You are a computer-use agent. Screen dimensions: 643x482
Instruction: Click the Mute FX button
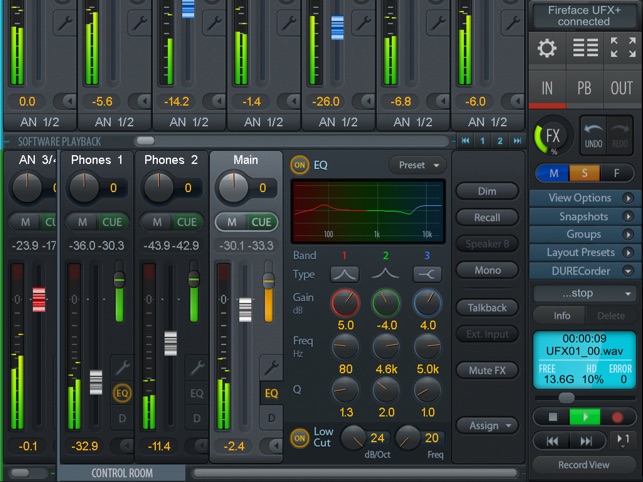tap(487, 370)
